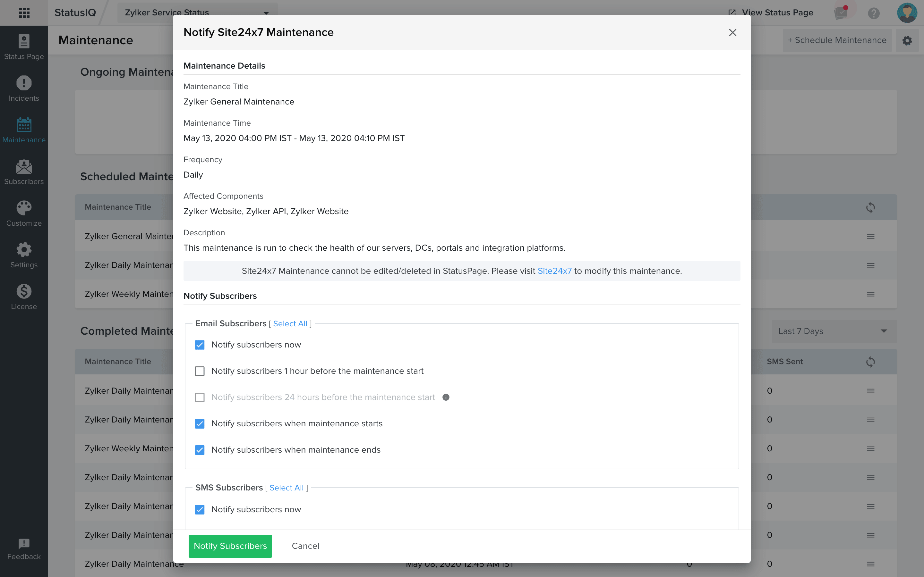This screenshot has width=924, height=577.
Task: Toggle Notify subscribers when maintenance ends
Action: click(200, 450)
